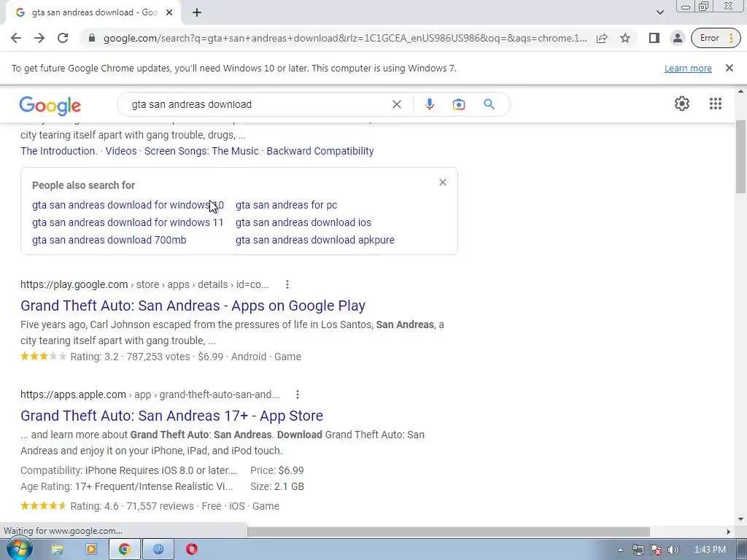747x560 pixels.
Task: Click the play.google.com result URL
Action: 145,284
